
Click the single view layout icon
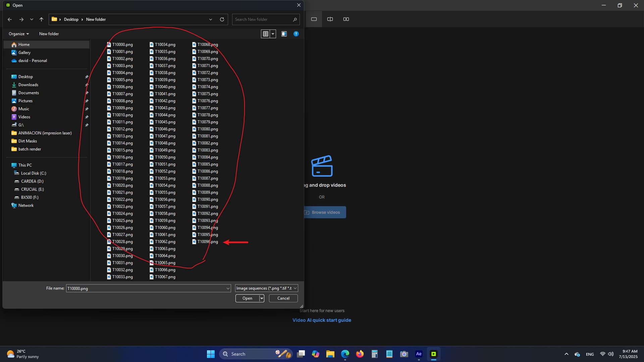pos(314,19)
